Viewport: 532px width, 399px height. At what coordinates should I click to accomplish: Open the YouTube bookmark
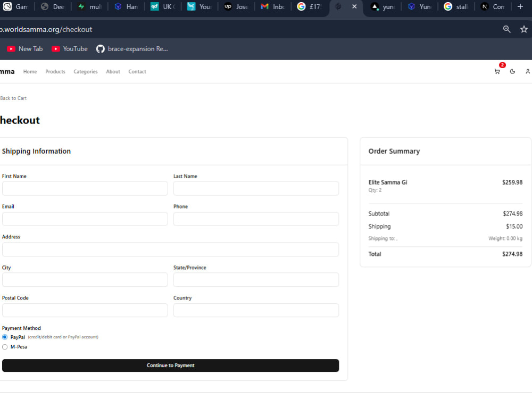pyautogui.click(x=70, y=49)
